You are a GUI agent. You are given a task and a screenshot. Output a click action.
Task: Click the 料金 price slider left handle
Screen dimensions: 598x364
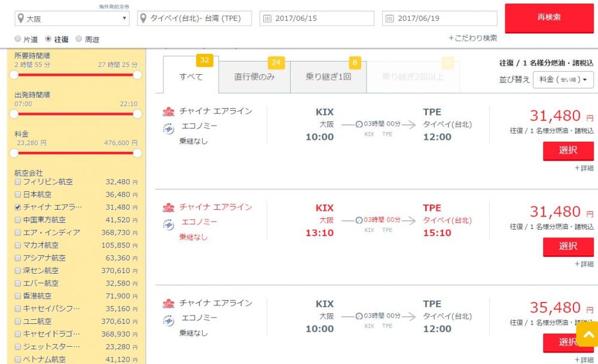coord(14,153)
